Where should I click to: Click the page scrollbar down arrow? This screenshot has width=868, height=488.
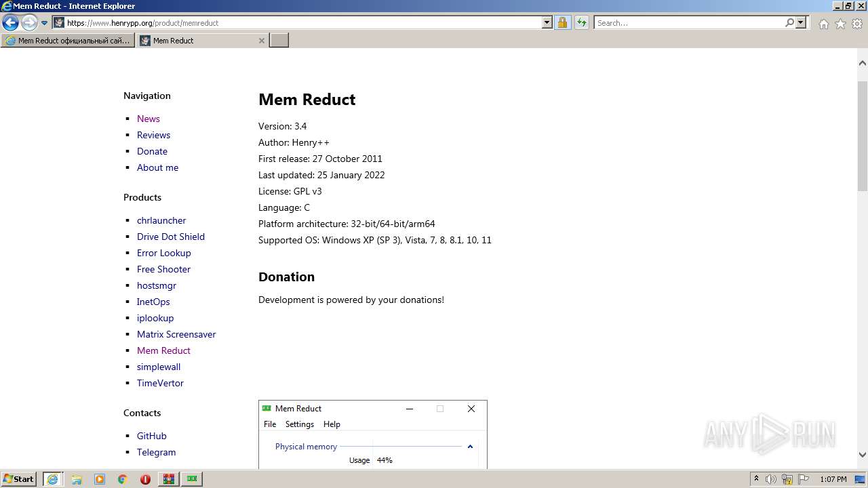[863, 455]
